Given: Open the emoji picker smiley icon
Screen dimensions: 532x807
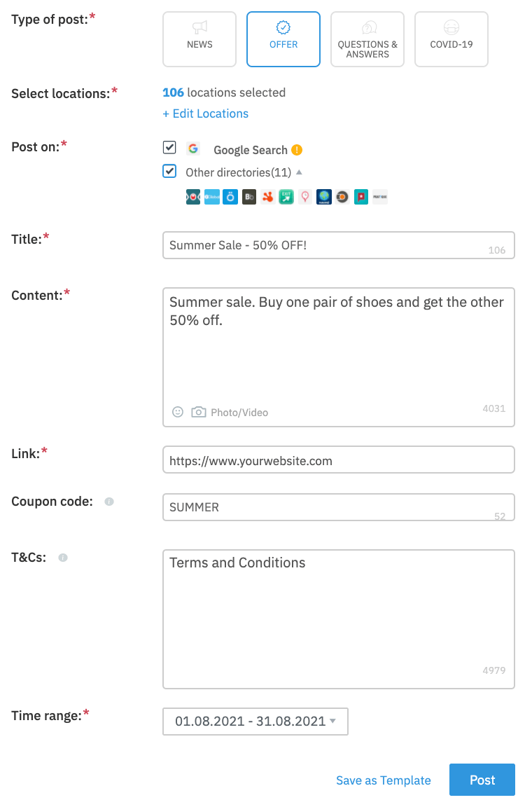Looking at the screenshot, I should (x=178, y=412).
